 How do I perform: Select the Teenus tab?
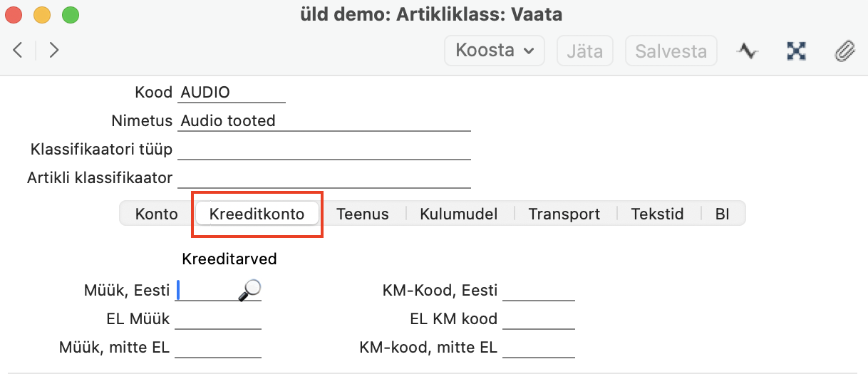coord(363,214)
